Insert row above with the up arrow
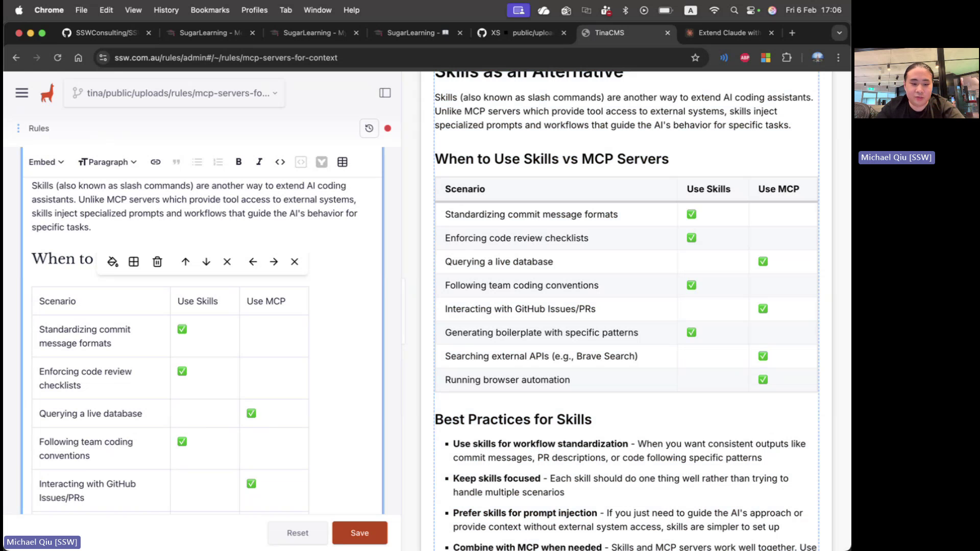Viewport: 980px width, 551px height. coord(185,262)
